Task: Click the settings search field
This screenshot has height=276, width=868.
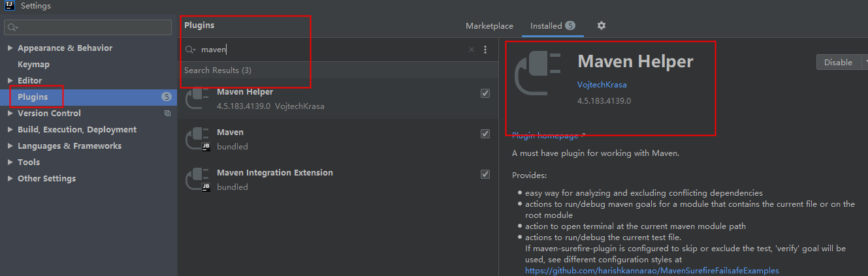Action: pyautogui.click(x=88, y=27)
